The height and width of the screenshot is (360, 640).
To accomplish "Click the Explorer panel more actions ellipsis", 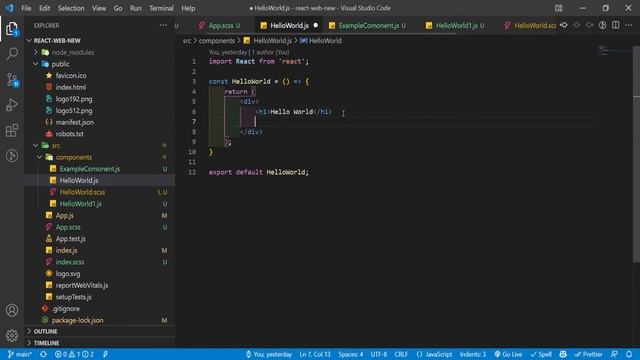I will [x=163, y=25].
